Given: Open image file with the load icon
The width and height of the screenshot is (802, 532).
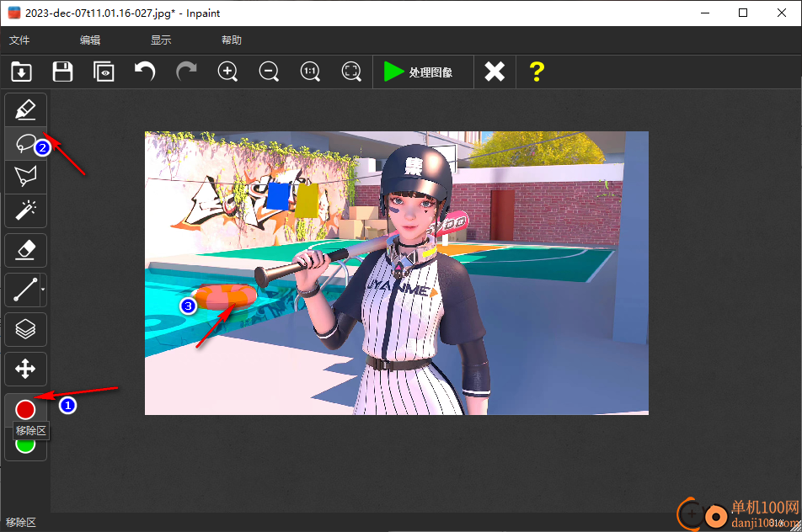Looking at the screenshot, I should (x=22, y=72).
